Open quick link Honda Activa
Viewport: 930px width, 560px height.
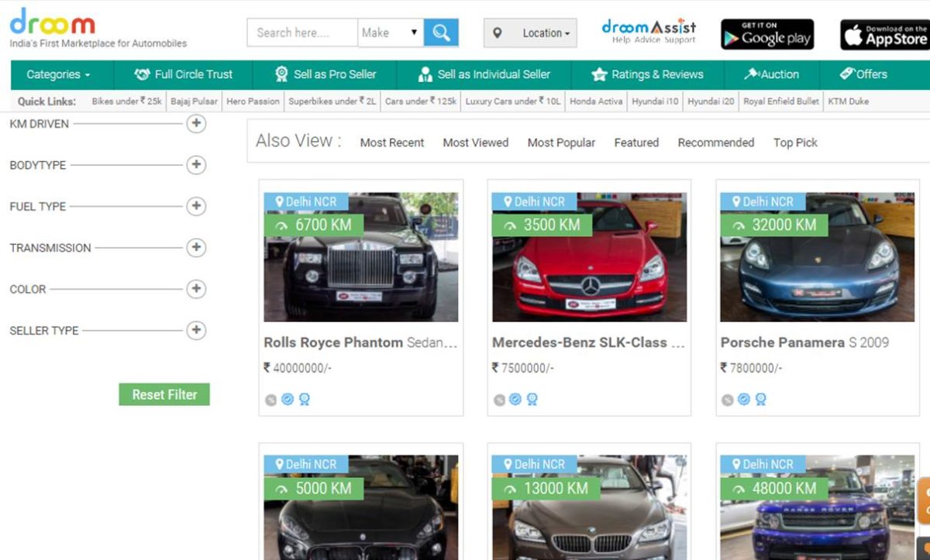point(597,101)
